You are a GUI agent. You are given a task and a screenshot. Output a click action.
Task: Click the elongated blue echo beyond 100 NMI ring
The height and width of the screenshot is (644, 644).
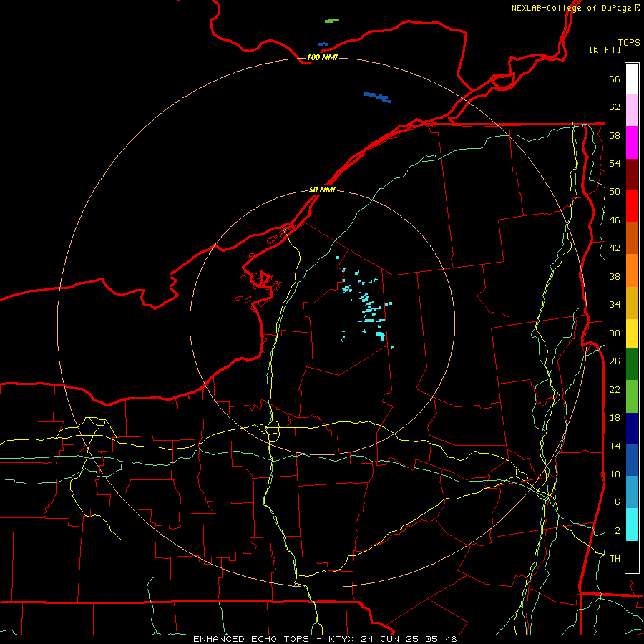pos(377,97)
